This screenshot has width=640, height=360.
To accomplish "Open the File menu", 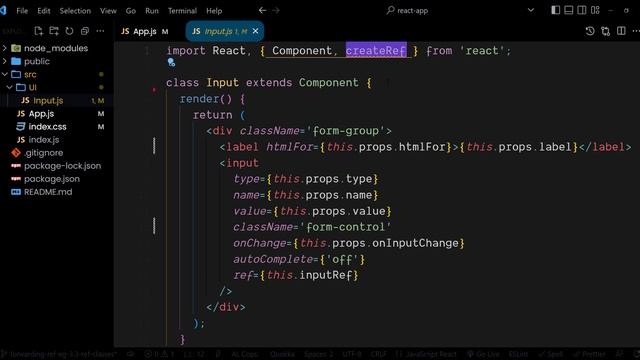I will [22, 11].
